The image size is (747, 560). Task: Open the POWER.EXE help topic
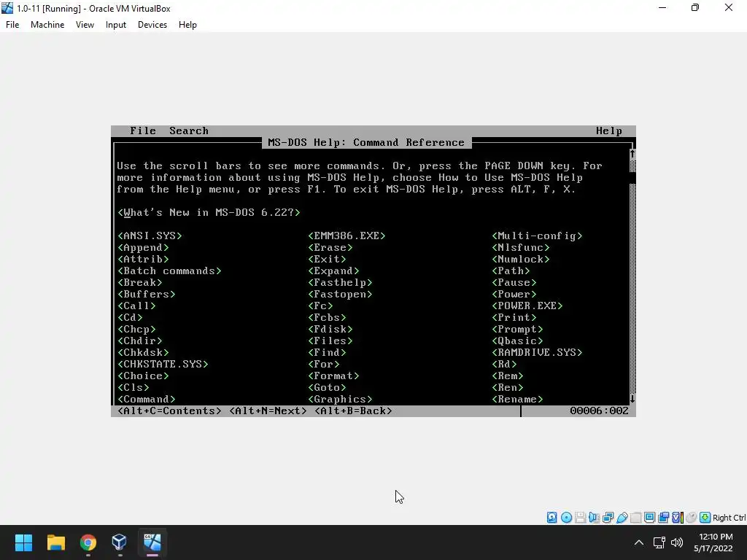tap(527, 306)
